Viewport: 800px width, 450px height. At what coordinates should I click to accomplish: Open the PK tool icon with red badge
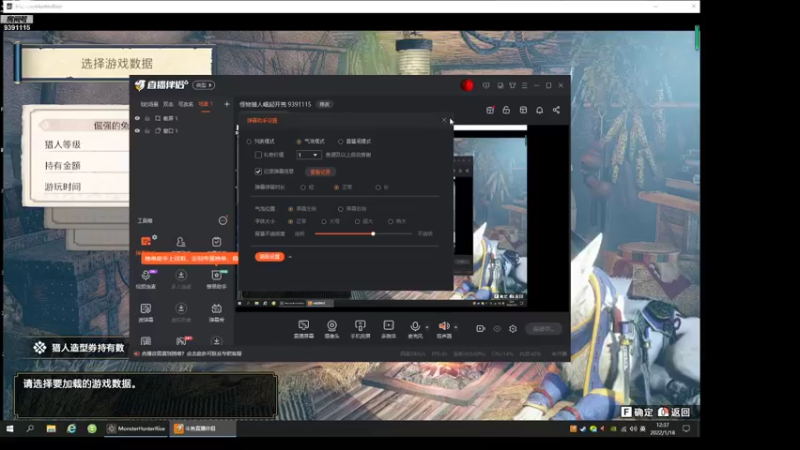tap(181, 341)
